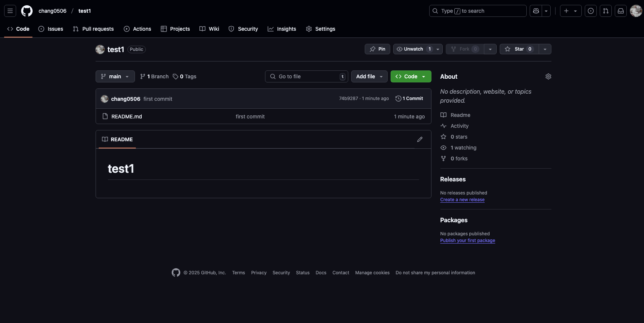Switch to the Projects tab
This screenshot has width=644, height=323.
coord(175,29)
